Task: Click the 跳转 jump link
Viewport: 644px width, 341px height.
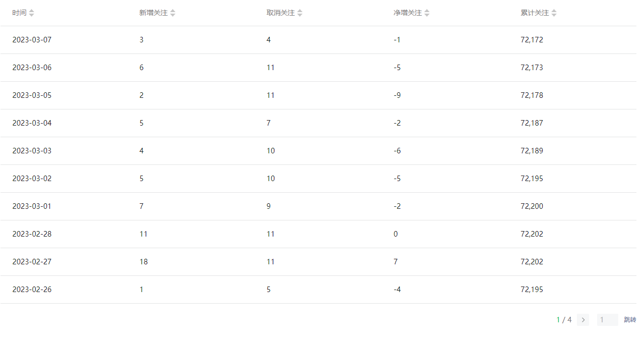Action: click(630, 320)
